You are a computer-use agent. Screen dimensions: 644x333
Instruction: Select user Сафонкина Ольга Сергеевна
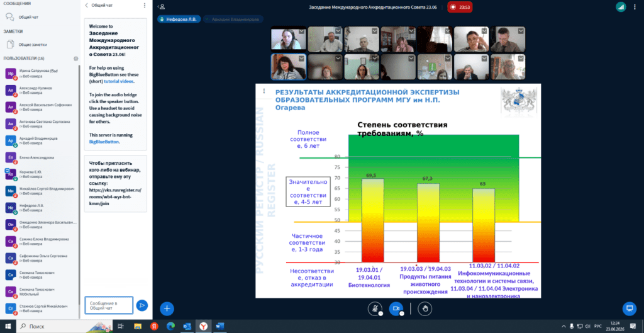40,257
